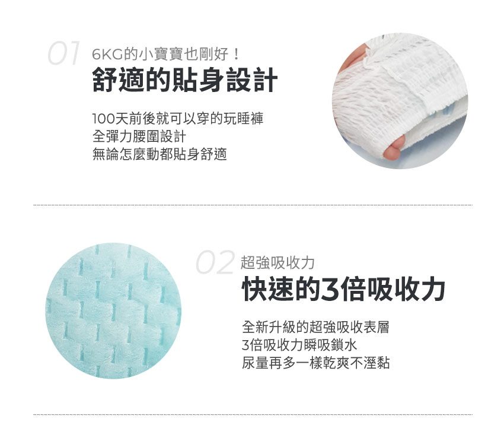The height and width of the screenshot is (425, 504).
Task: Click the dashed divider below section 02
Action: (253, 414)
